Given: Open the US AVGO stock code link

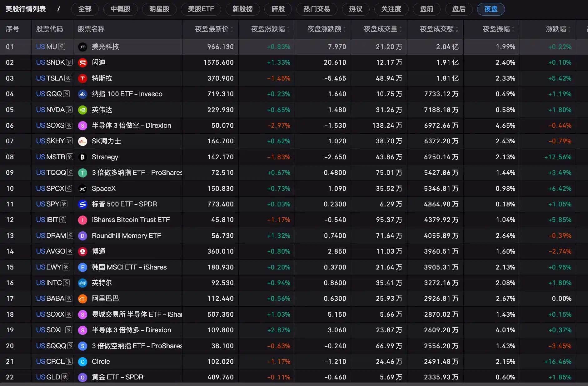Looking at the screenshot, I should click(51, 251).
